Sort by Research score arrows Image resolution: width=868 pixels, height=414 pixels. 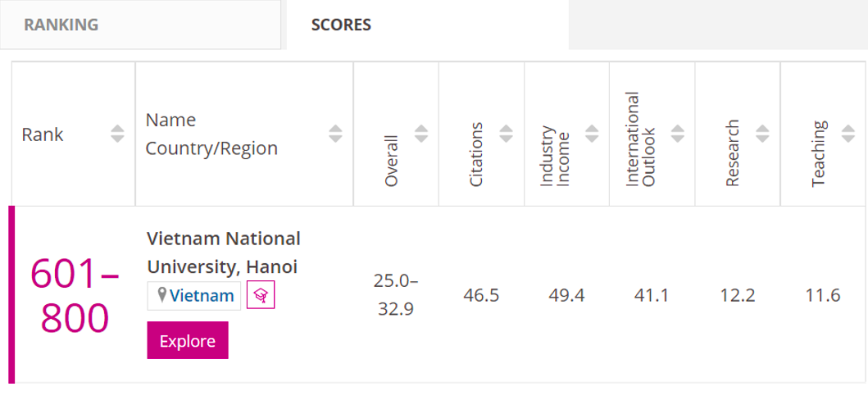(x=762, y=134)
